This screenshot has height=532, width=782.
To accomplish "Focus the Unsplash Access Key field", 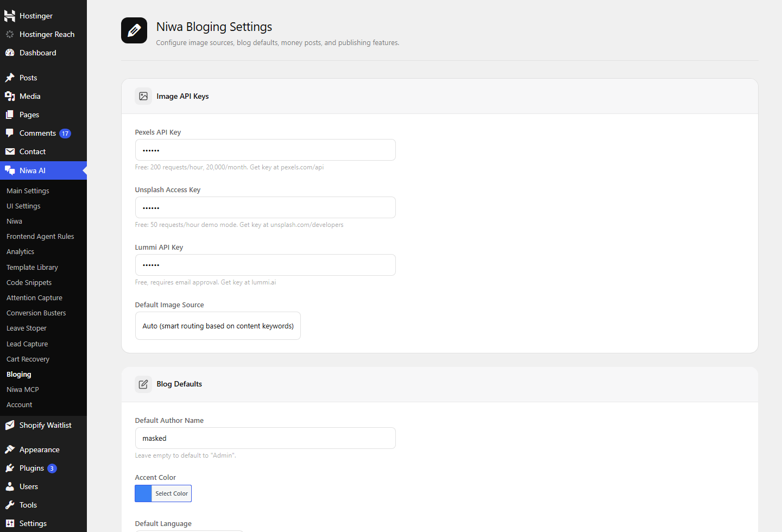I will [265, 207].
